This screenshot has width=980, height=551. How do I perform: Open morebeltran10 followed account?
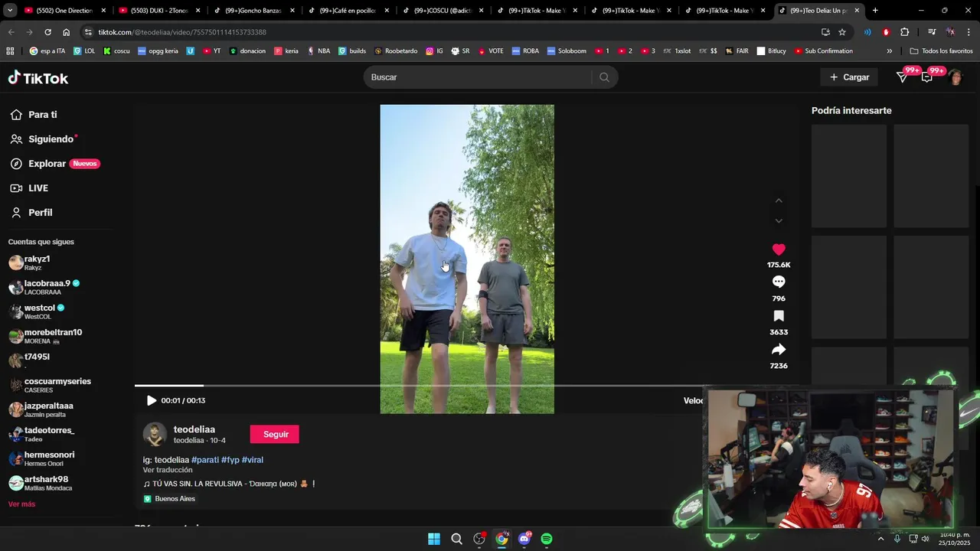(45, 336)
